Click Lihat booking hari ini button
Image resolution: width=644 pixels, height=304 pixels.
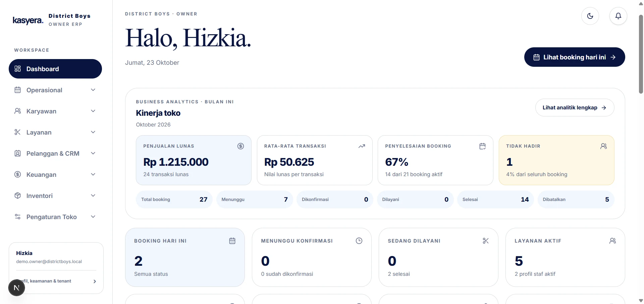pos(575,57)
